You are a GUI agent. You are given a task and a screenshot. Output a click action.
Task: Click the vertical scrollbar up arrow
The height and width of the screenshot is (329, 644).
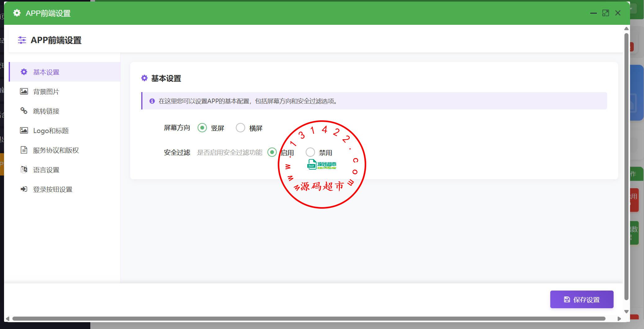coord(626,29)
